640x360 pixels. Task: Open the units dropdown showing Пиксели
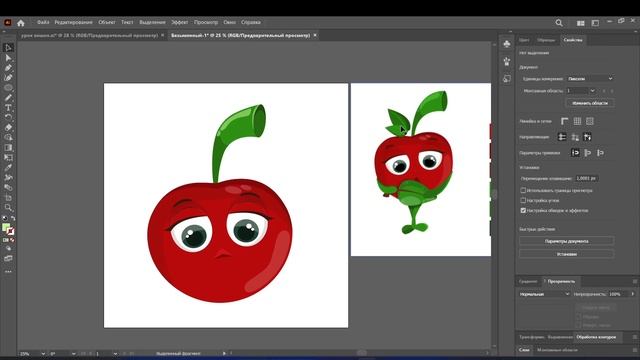point(590,79)
